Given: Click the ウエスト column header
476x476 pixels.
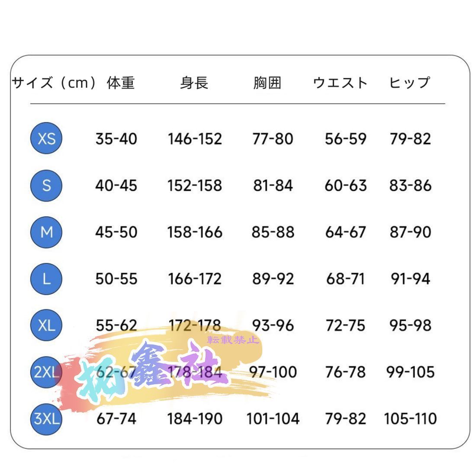Looking at the screenshot, I should (x=340, y=82).
